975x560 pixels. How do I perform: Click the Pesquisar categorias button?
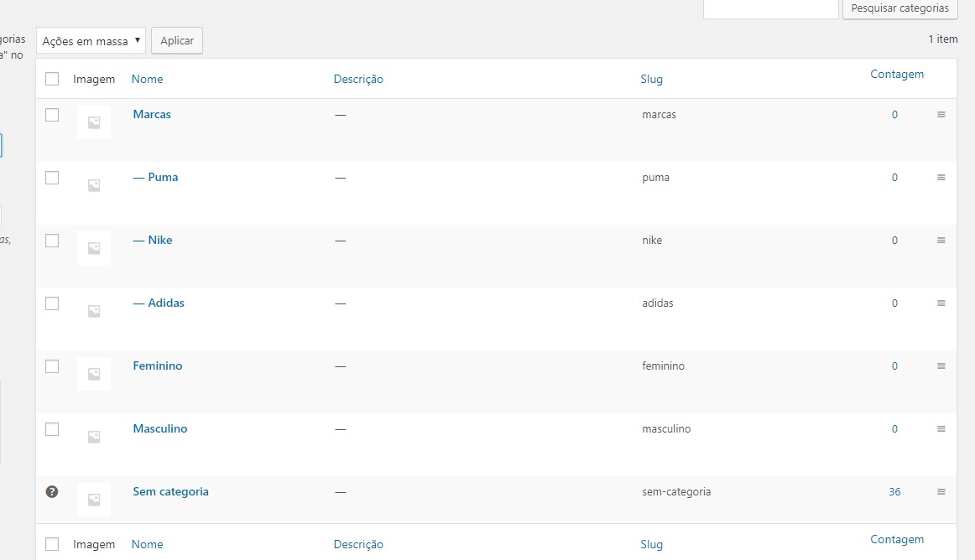[899, 8]
